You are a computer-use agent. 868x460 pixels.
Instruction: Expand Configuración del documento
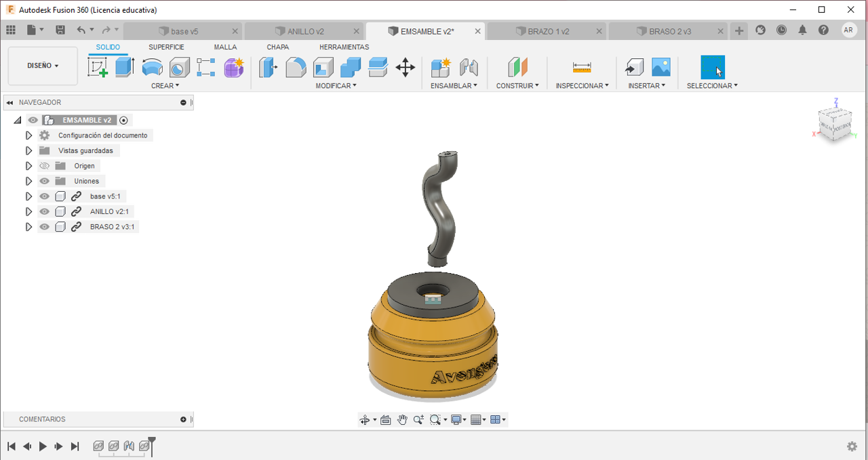[28, 135]
